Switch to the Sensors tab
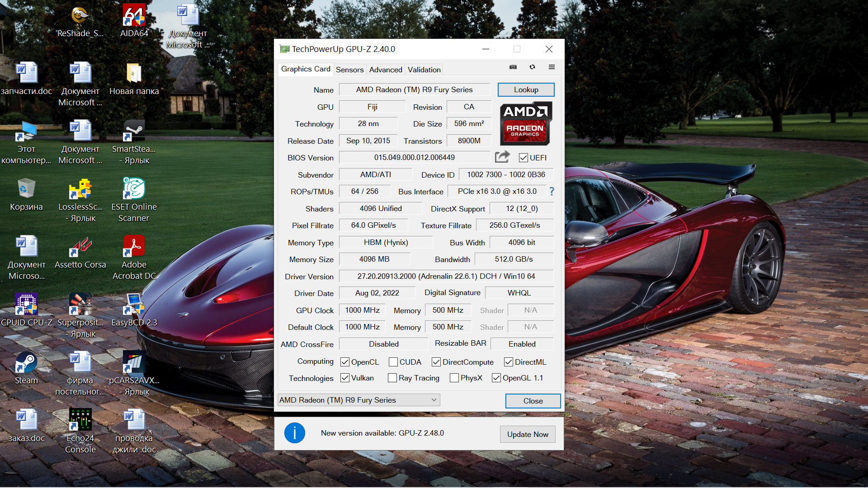Image resolution: width=868 pixels, height=488 pixels. [349, 70]
